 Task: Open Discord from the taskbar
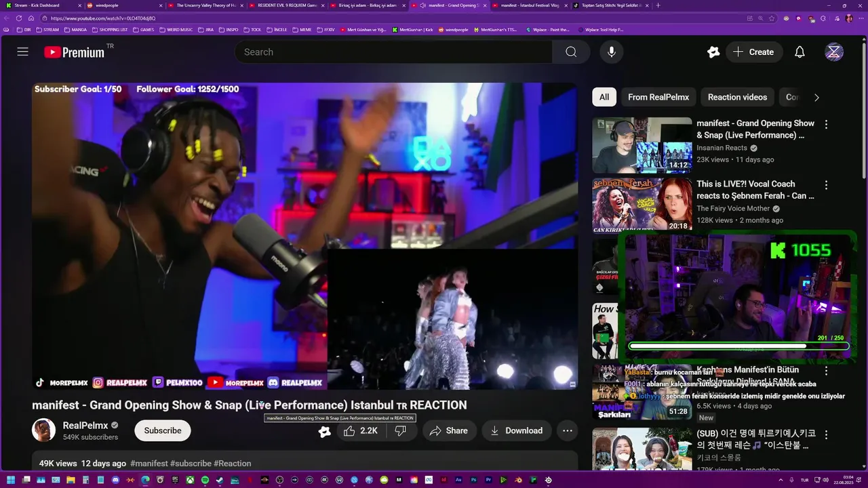pos(116,480)
